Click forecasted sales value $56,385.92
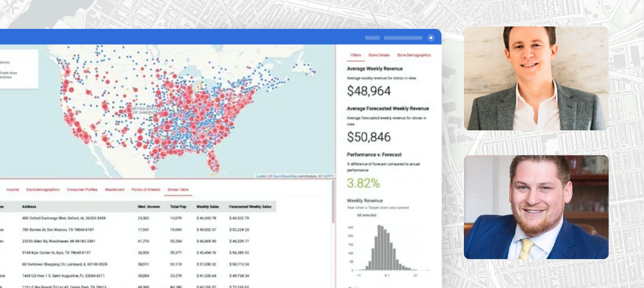Image resolution: width=644 pixels, height=288 pixels. click(x=239, y=253)
